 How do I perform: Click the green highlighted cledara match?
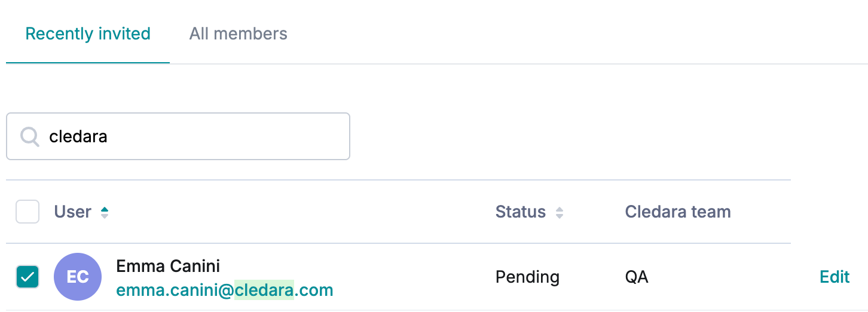[x=264, y=290]
